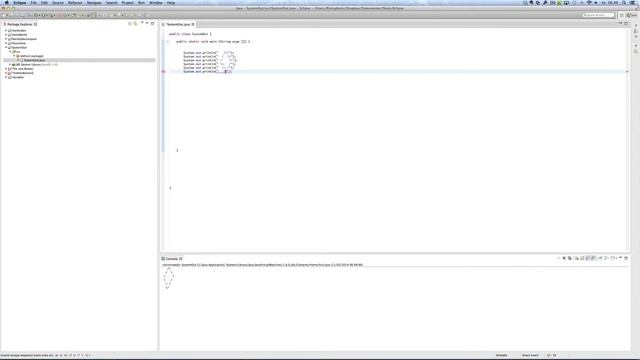
Task: Minimize the Console view
Action: pos(620,258)
